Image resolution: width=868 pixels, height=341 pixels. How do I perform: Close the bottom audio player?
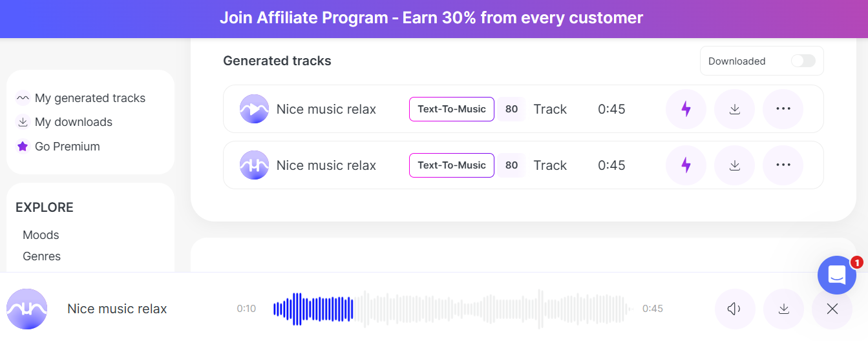pos(832,309)
